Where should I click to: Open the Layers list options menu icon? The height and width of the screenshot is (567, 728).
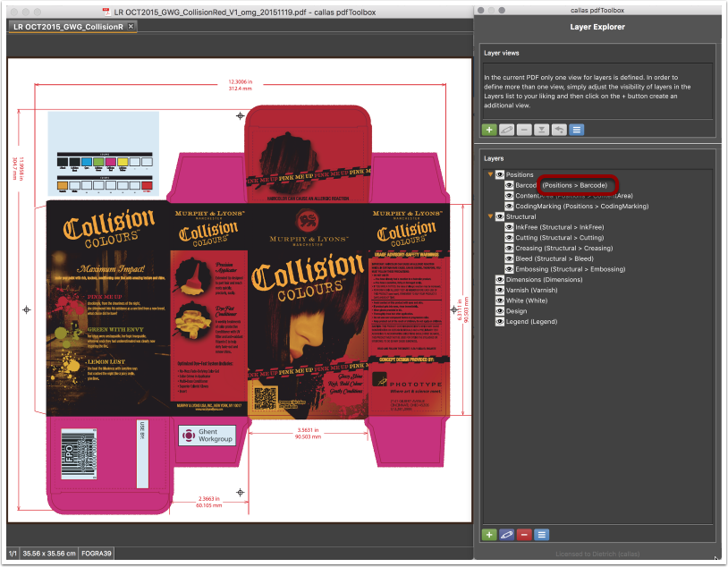tap(541, 535)
